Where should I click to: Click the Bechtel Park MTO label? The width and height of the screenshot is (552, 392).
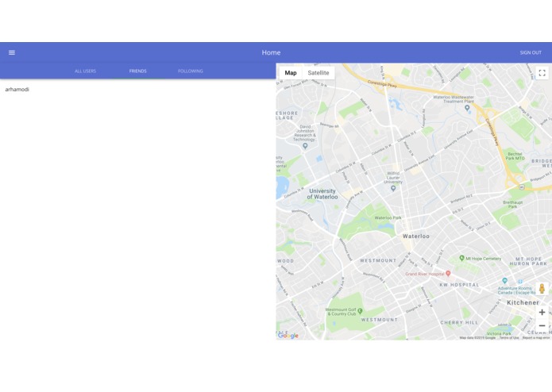tap(515, 156)
